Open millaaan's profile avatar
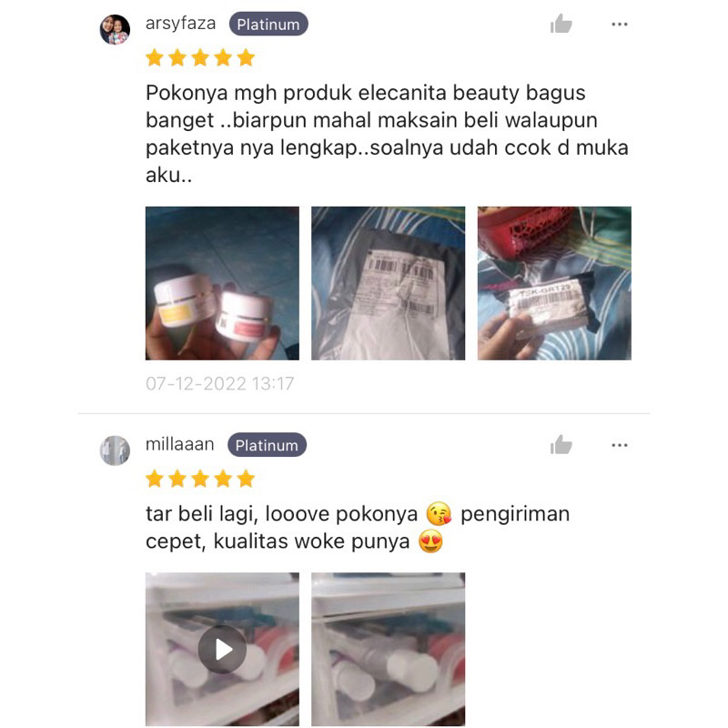 (115, 450)
